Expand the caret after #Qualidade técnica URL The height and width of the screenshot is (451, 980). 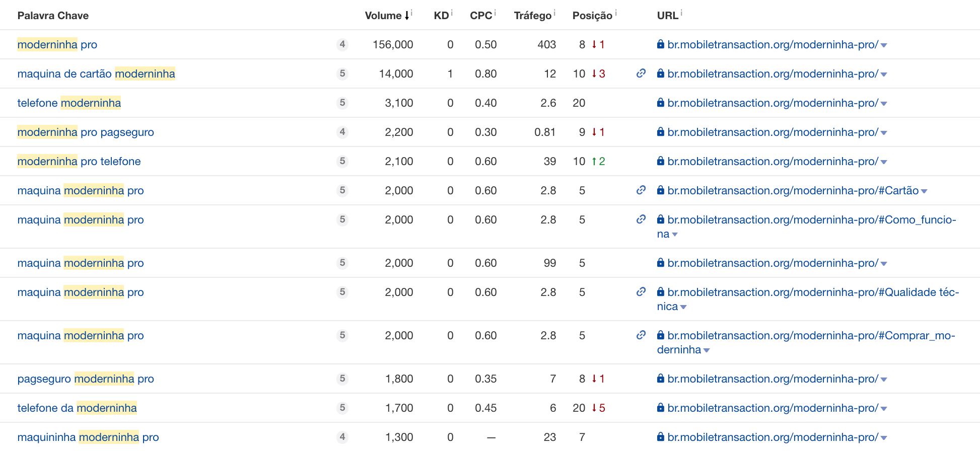pos(683,307)
